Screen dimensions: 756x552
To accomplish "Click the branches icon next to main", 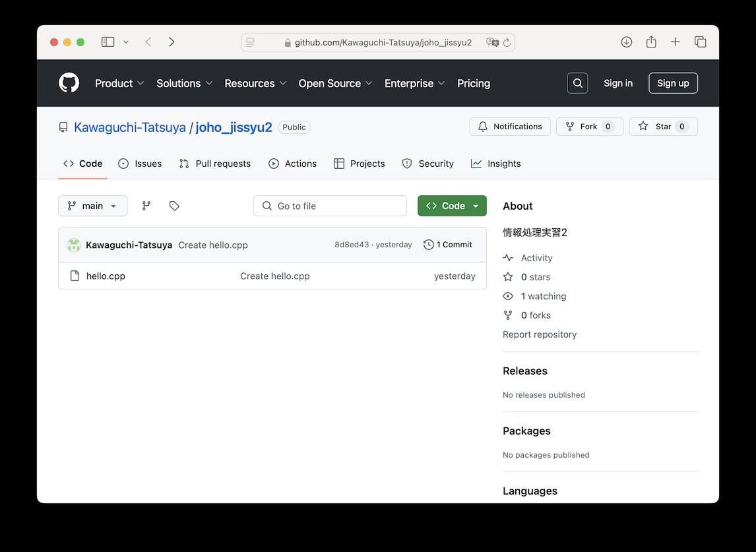I will pos(146,206).
